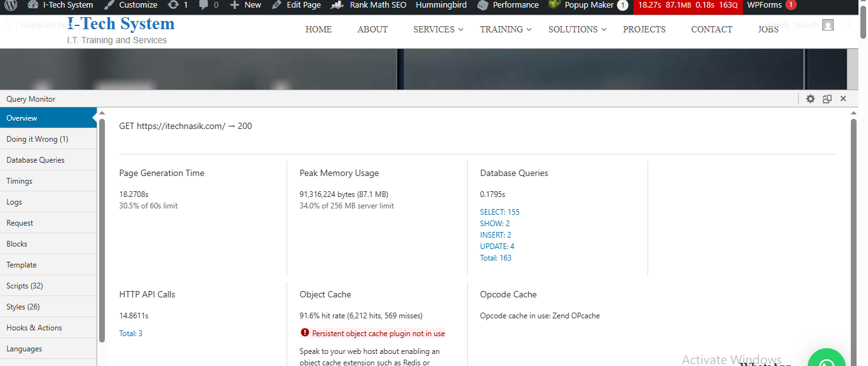Open Query Monitor settings gear

[x=810, y=98]
